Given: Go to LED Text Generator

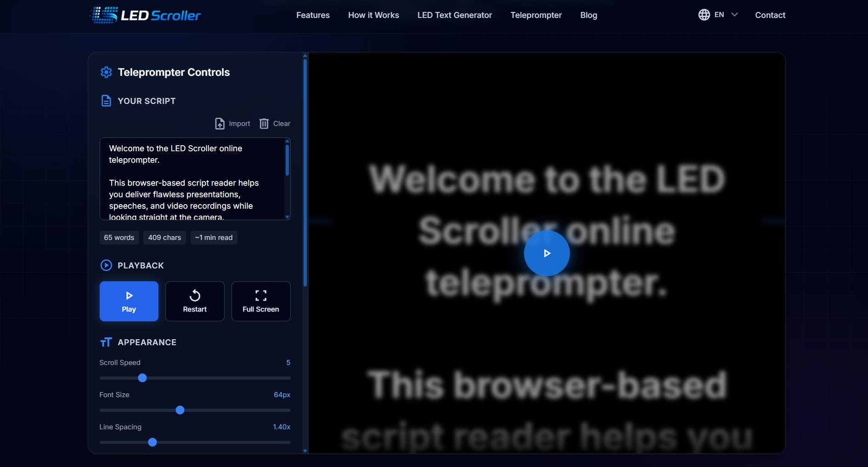Looking at the screenshot, I should (455, 15).
